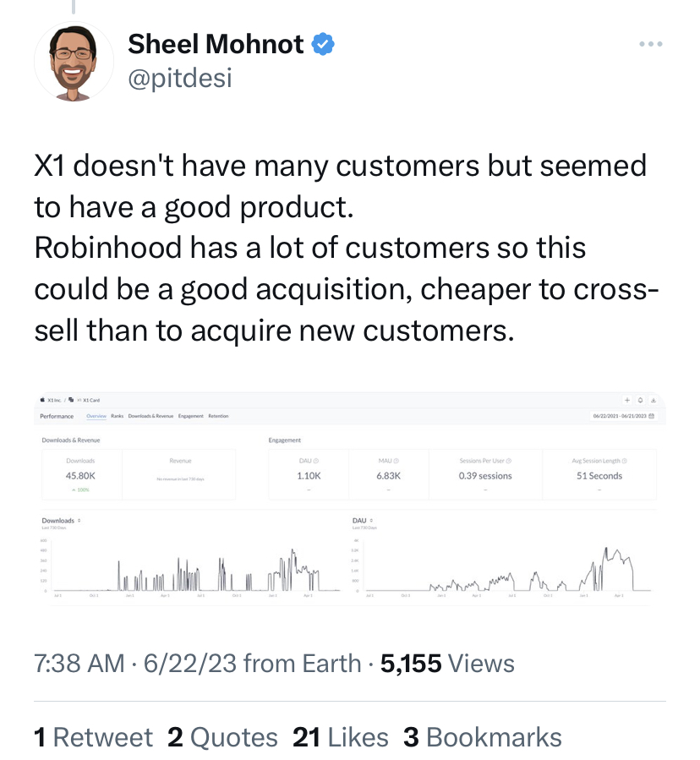
Task: Open the Downloads chart metric dropdown
Action: pyautogui.click(x=79, y=520)
